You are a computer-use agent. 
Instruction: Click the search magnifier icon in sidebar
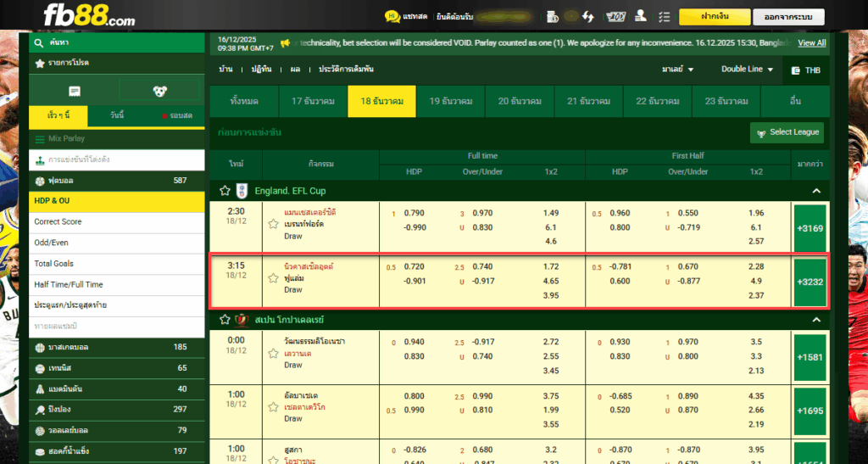(39, 42)
